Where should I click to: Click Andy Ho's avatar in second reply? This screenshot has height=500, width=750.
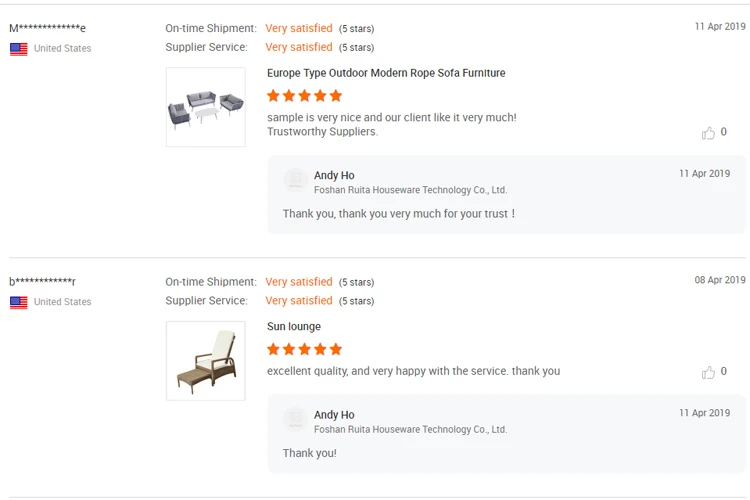295,420
